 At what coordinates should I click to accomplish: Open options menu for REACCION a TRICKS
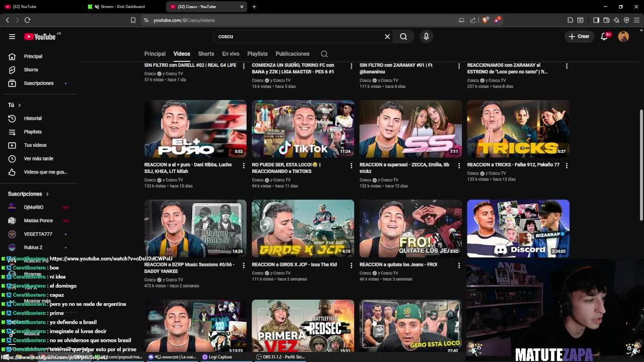click(567, 165)
